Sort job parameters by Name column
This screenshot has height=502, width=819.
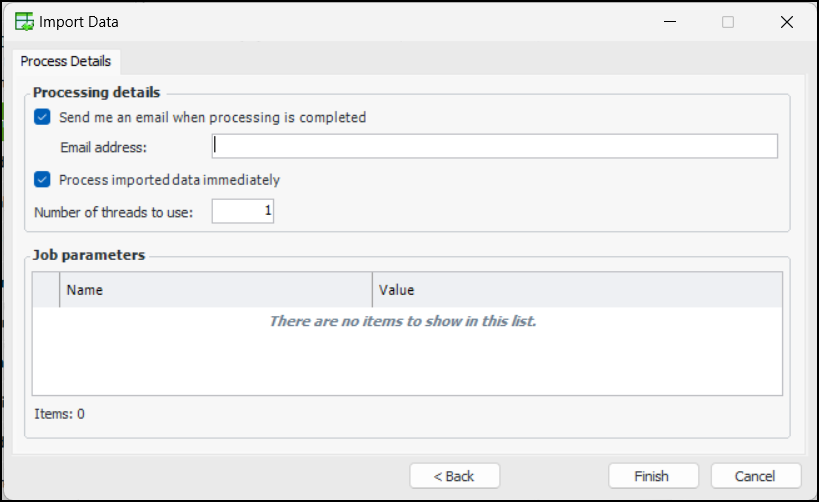[215, 290]
